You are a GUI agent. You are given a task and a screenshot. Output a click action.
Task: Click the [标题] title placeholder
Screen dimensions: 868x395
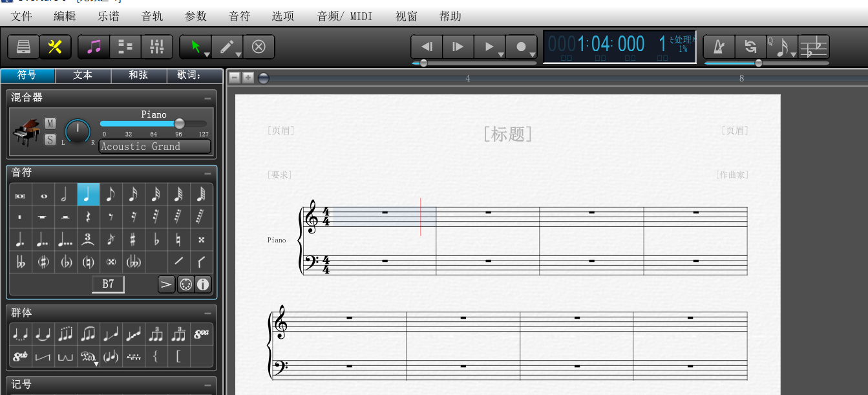pos(507,134)
